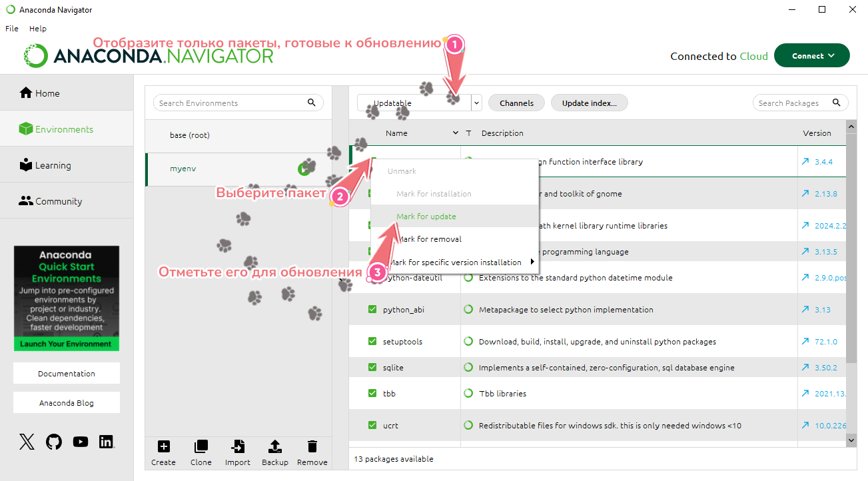Open the Help menu
This screenshot has height=481, width=868.
pos(38,29)
